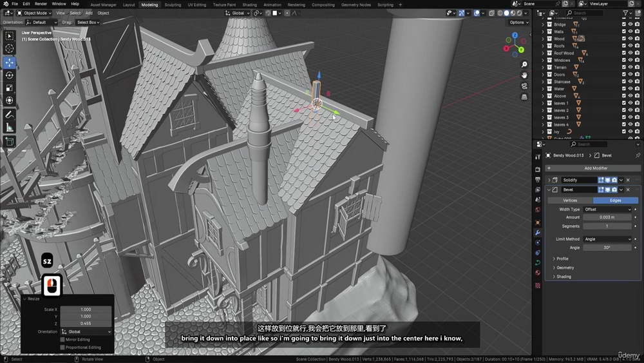Expand the Profile section
644x363 pixels.
562,259
